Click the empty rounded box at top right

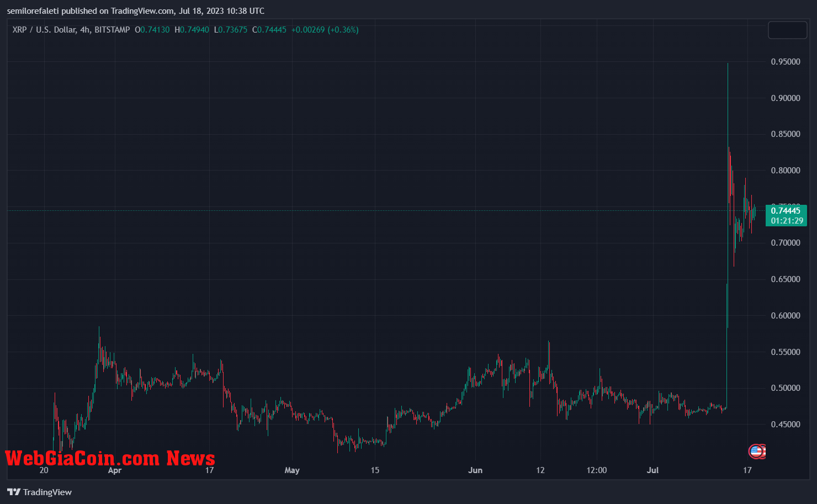(x=788, y=30)
